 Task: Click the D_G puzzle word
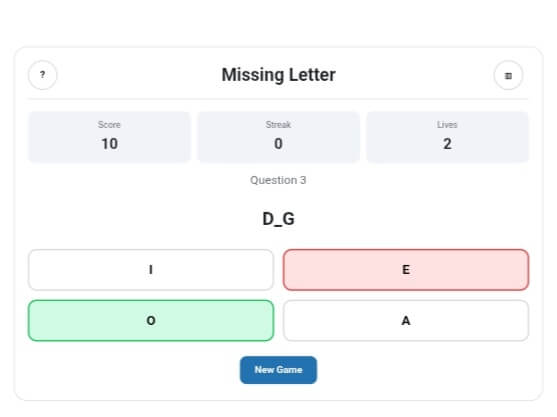pos(278,219)
